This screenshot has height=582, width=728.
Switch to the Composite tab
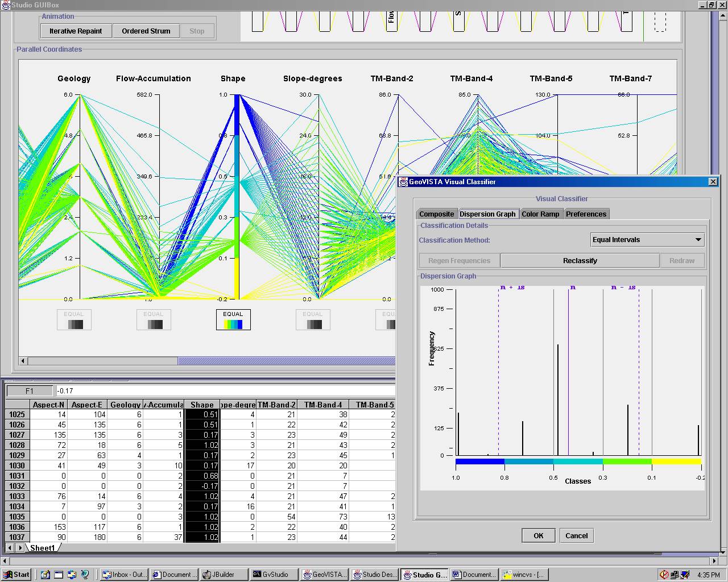tap(437, 214)
